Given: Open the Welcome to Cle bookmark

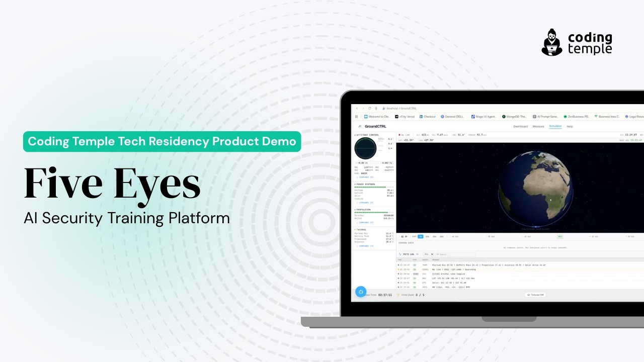Looking at the screenshot, I should [x=377, y=117].
